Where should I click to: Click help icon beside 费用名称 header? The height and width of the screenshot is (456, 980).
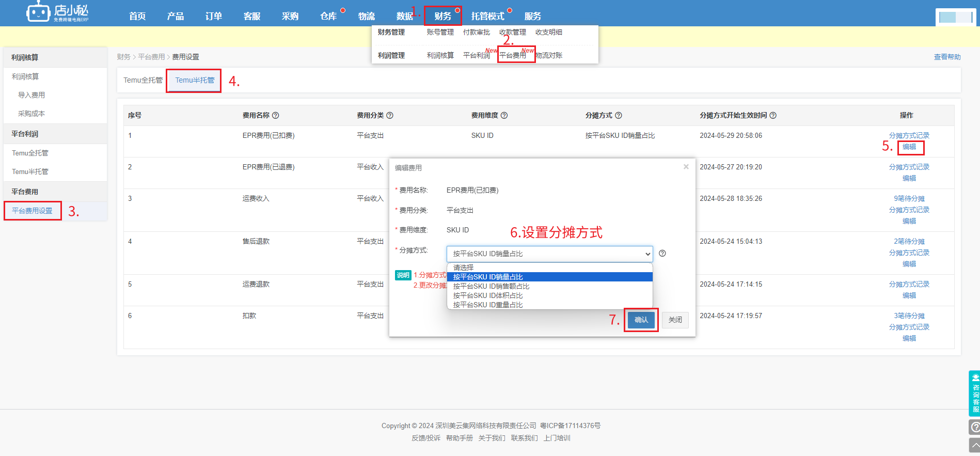[276, 116]
